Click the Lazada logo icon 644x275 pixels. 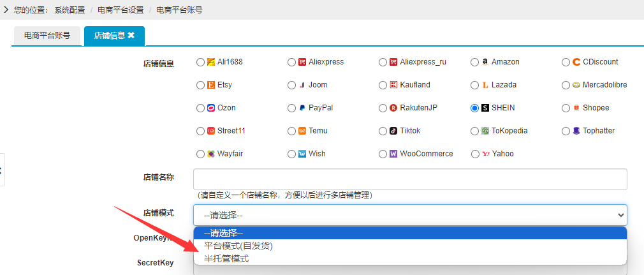click(485, 85)
